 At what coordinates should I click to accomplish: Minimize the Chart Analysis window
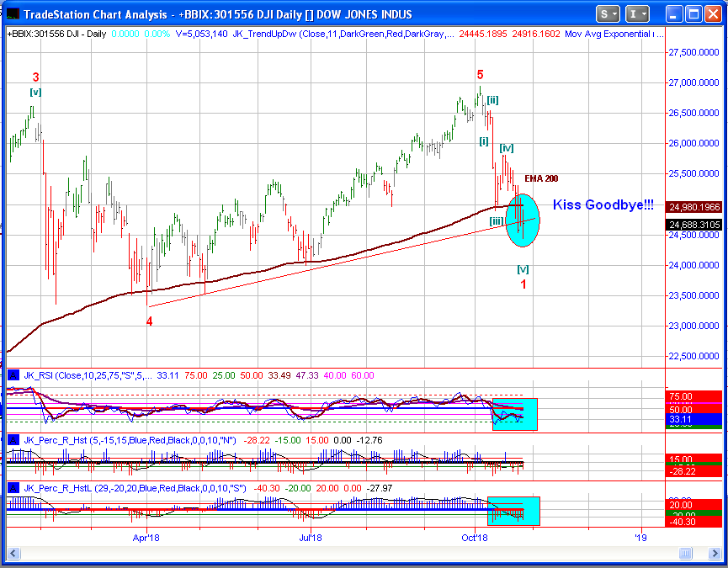pyautogui.click(x=674, y=14)
